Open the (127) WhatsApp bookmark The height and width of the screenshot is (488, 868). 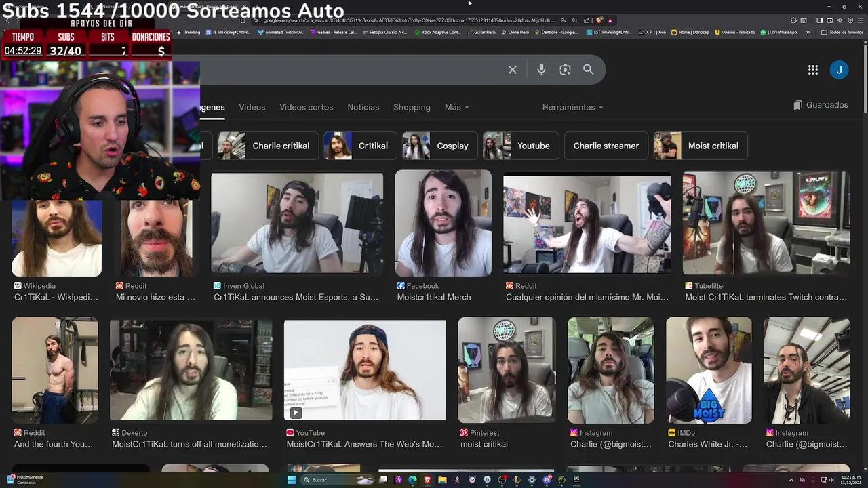click(778, 32)
